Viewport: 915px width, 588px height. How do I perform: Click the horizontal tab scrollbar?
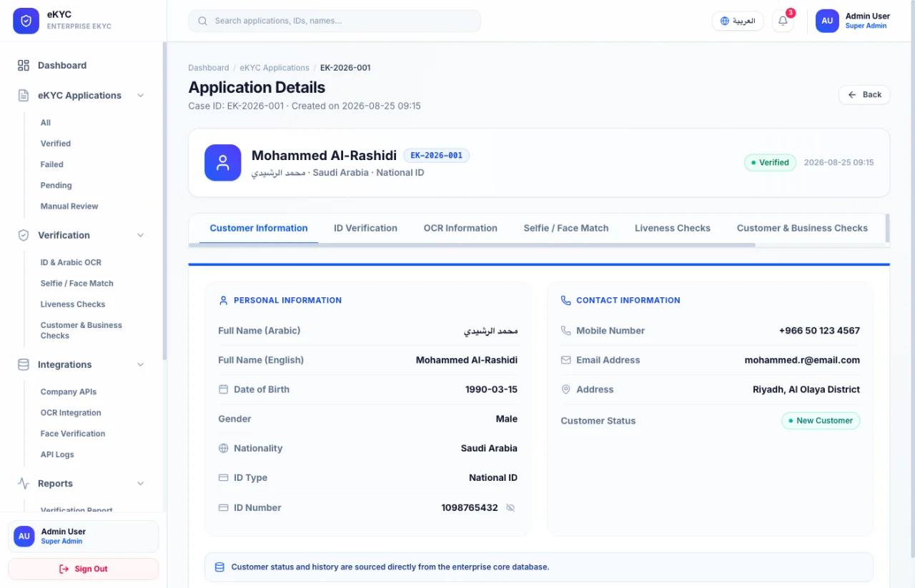pyautogui.click(x=472, y=245)
